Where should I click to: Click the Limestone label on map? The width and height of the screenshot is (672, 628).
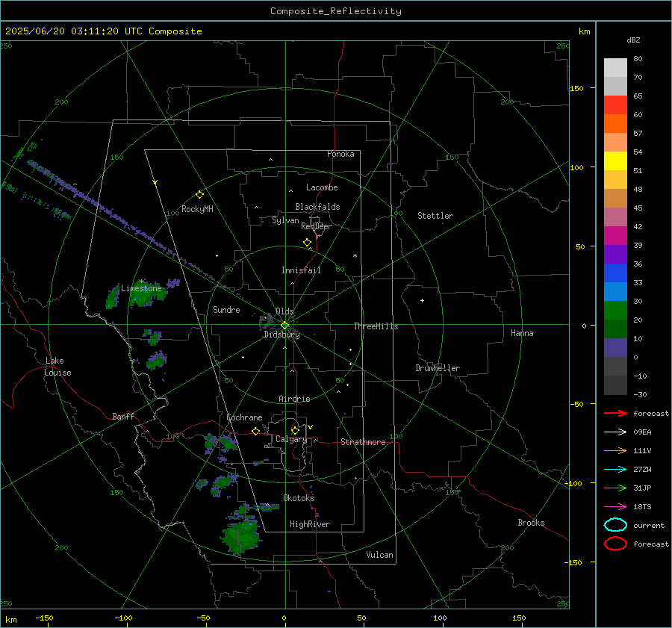pos(141,288)
